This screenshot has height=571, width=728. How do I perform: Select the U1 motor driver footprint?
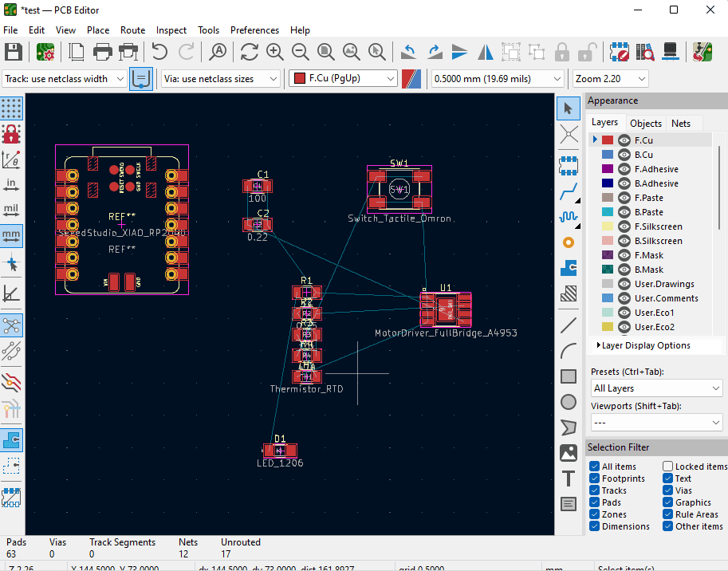[x=445, y=309]
